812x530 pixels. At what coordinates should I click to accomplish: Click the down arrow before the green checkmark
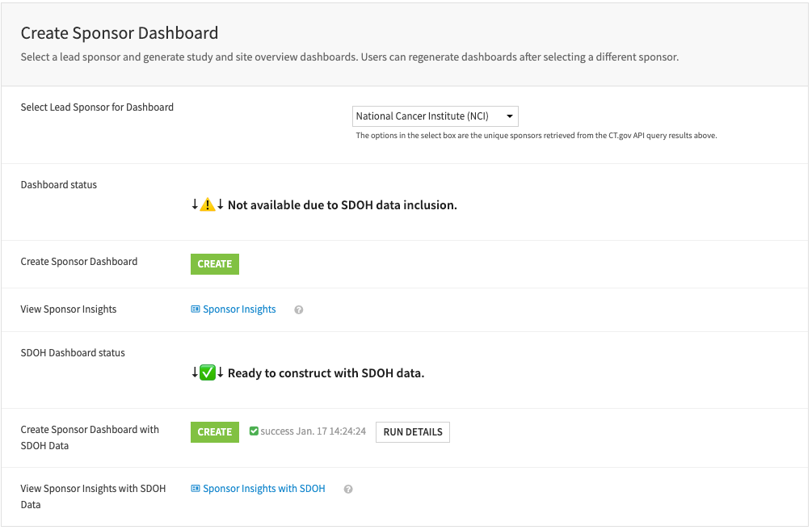click(194, 372)
